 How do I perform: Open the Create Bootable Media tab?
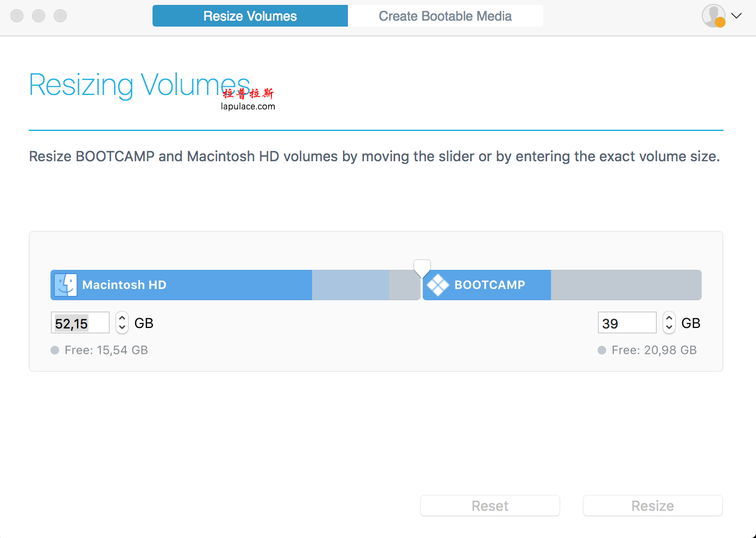[x=445, y=16]
